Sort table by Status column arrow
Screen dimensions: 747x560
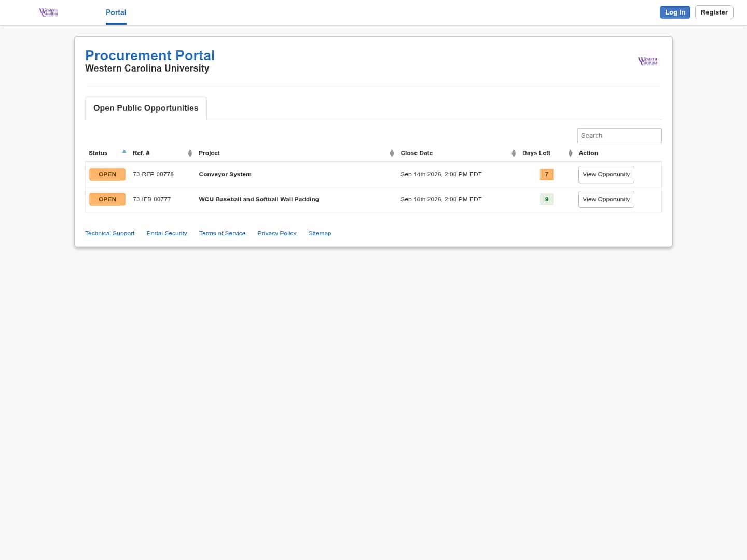[124, 151]
